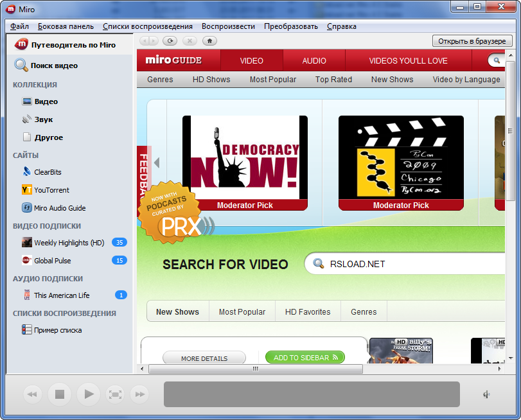
Task: Click the stop playback button
Action: (60, 394)
